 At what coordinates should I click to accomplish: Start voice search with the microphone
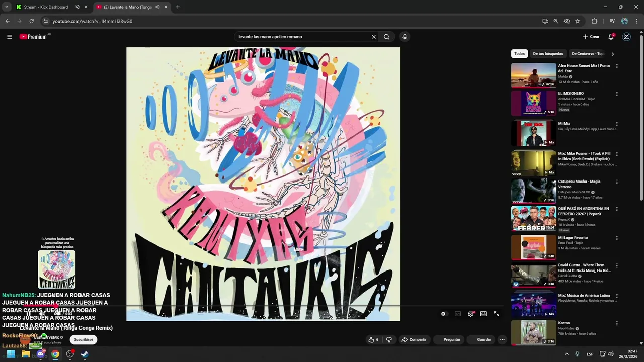pos(405,37)
